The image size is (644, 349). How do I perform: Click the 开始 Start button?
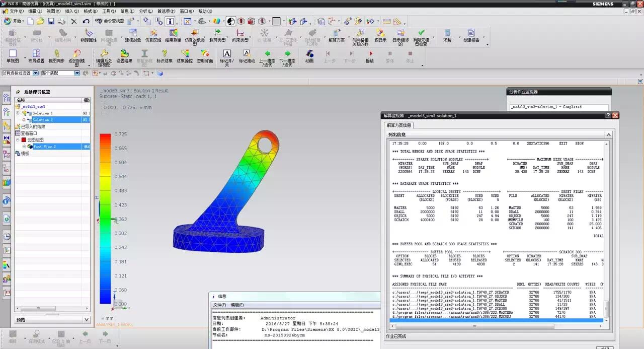click(14, 21)
